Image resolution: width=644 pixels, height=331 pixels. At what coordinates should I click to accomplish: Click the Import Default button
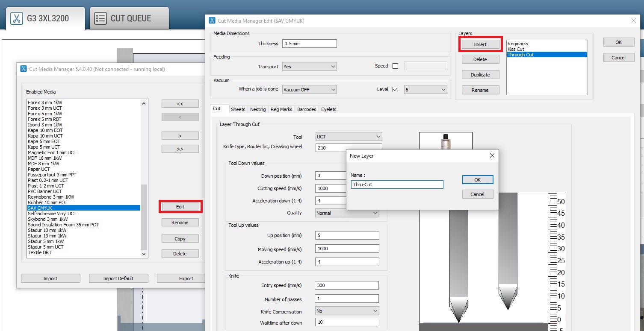(118, 278)
